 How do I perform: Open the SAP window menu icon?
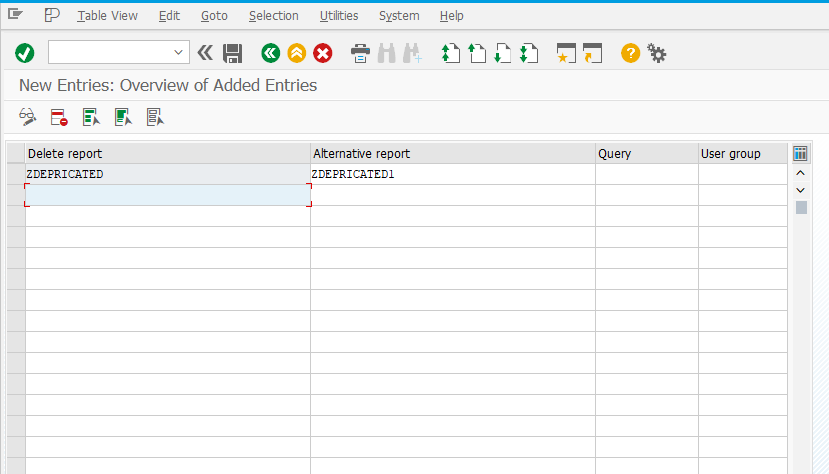pyautogui.click(x=15, y=15)
